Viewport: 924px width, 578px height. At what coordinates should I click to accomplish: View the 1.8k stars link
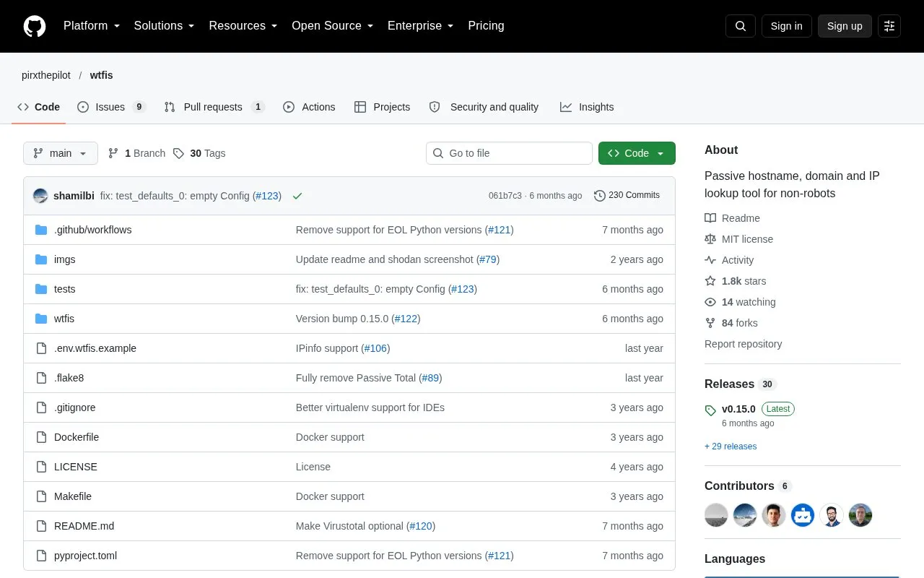point(735,281)
